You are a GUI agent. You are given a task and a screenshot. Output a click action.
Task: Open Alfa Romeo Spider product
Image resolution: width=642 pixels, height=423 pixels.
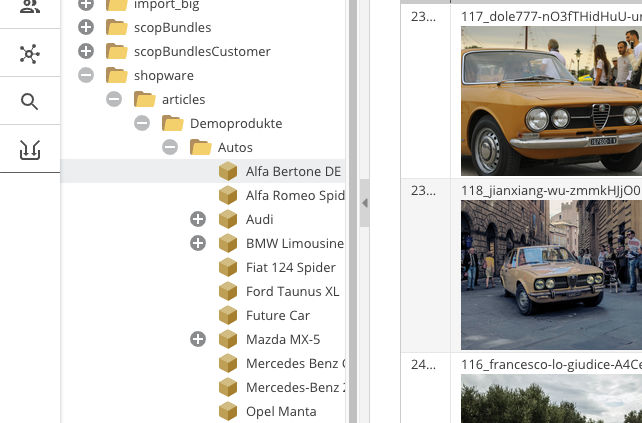point(295,196)
